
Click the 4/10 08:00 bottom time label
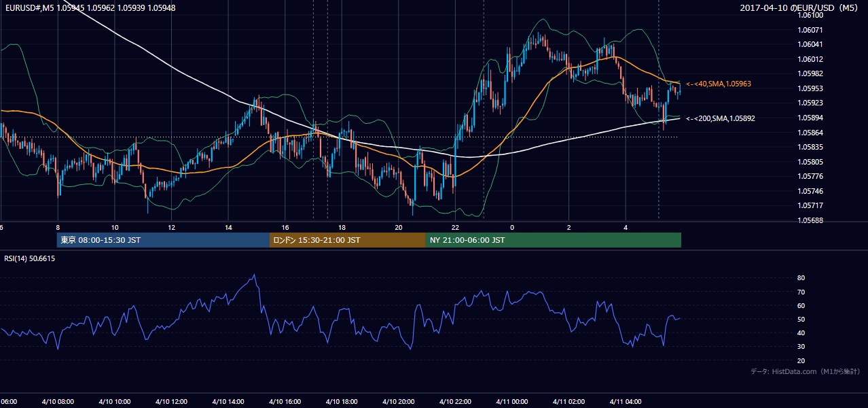click(x=57, y=401)
